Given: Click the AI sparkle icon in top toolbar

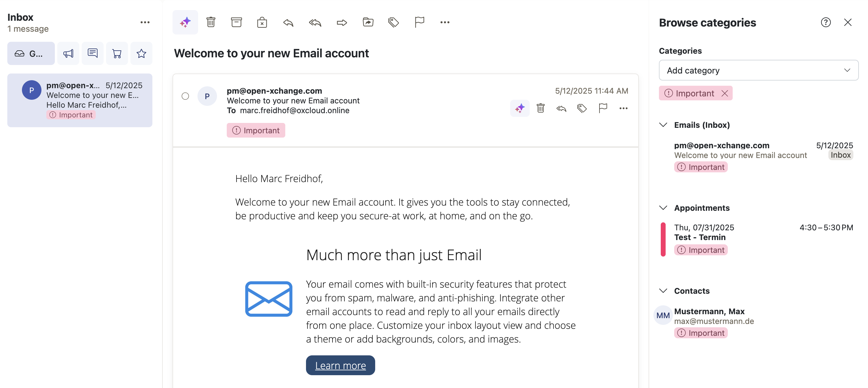Looking at the screenshot, I should (185, 22).
